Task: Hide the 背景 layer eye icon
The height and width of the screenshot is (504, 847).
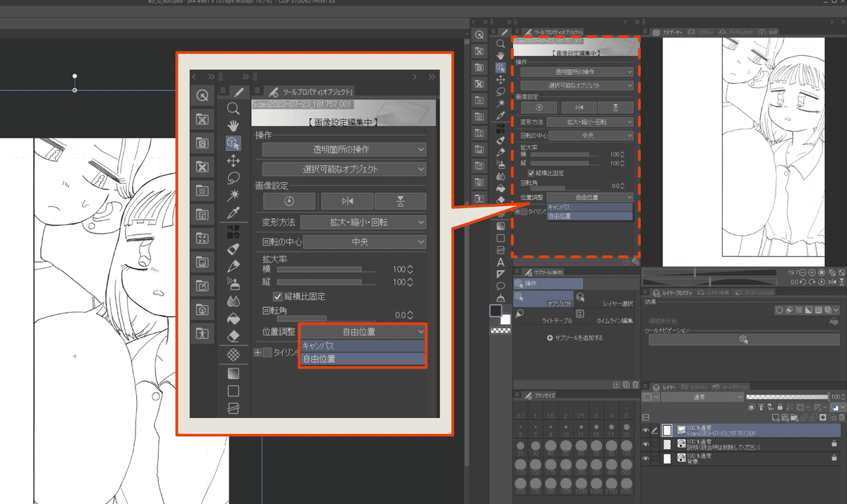Action: (645, 458)
